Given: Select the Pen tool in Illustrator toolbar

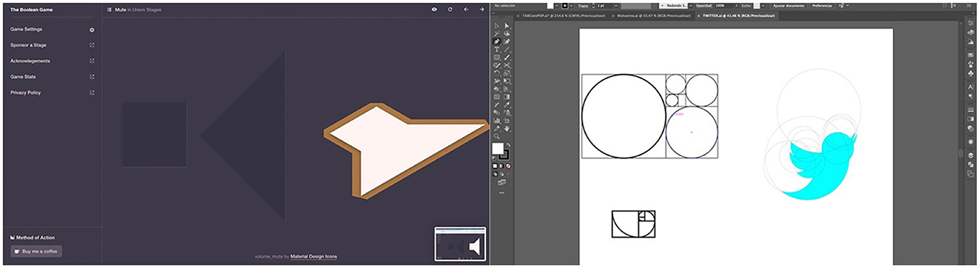Looking at the screenshot, I should [x=497, y=41].
